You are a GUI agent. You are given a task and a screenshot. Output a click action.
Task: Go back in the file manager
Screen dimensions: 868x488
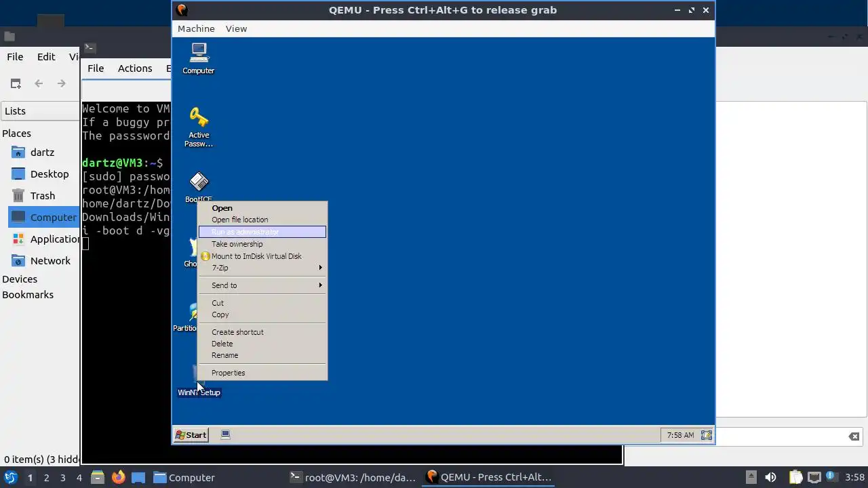click(39, 83)
